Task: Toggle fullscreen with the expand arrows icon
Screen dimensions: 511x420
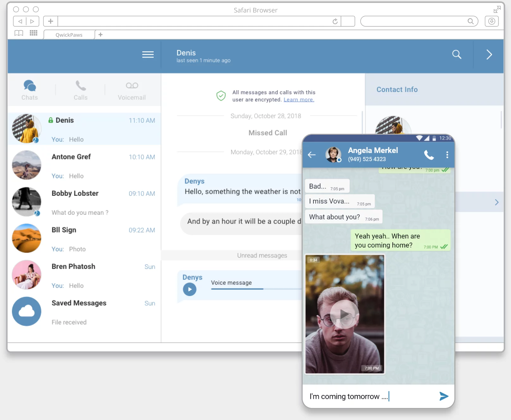Action: point(497,9)
